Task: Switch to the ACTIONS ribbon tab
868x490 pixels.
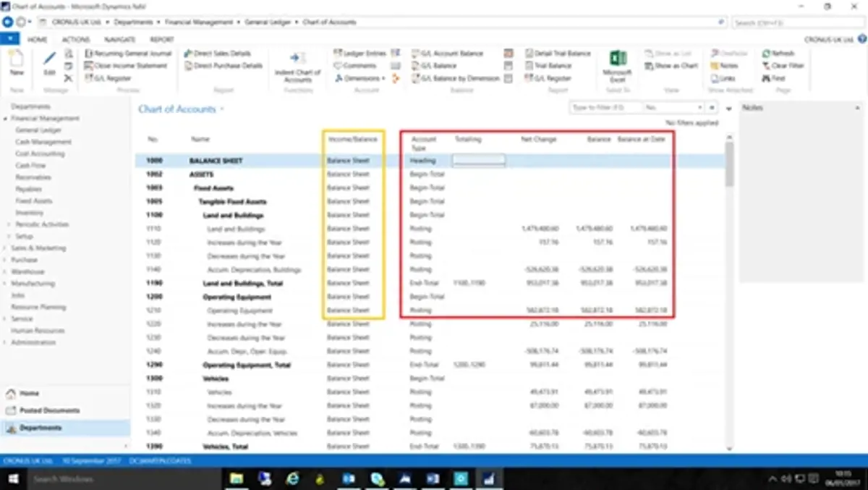Action: click(77, 40)
